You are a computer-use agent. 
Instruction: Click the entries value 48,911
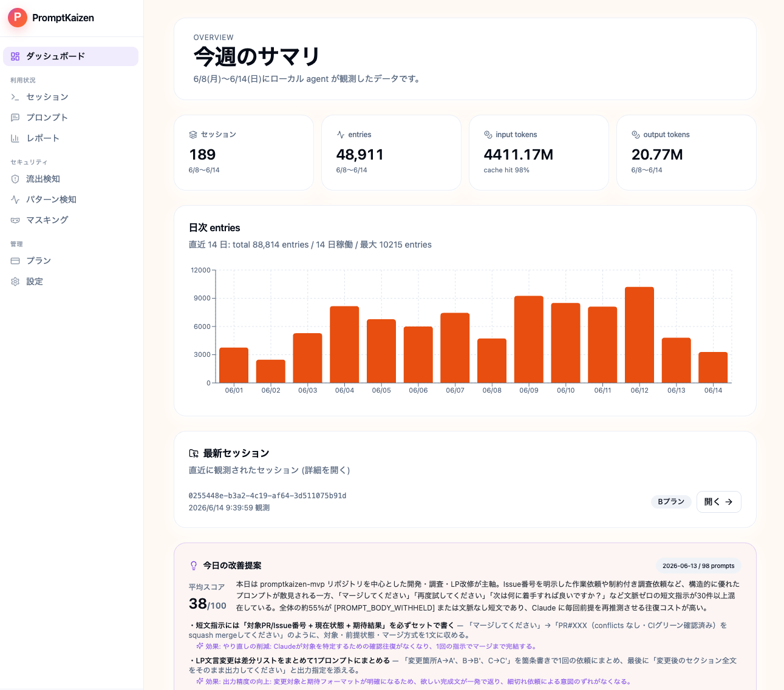click(x=360, y=155)
